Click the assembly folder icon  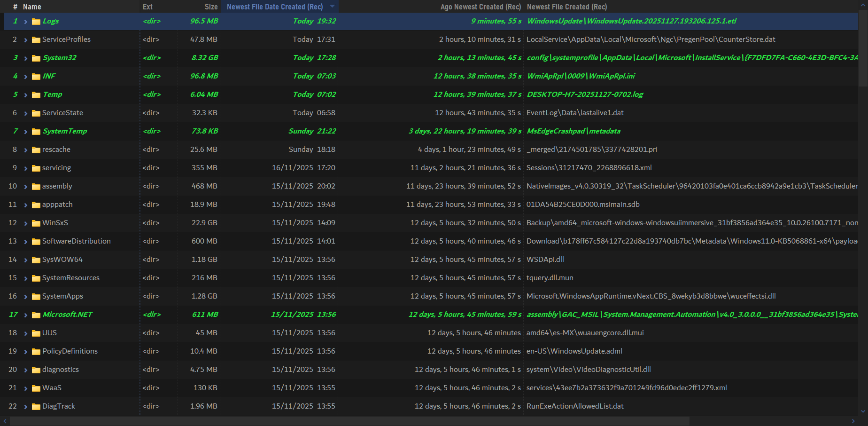click(36, 187)
